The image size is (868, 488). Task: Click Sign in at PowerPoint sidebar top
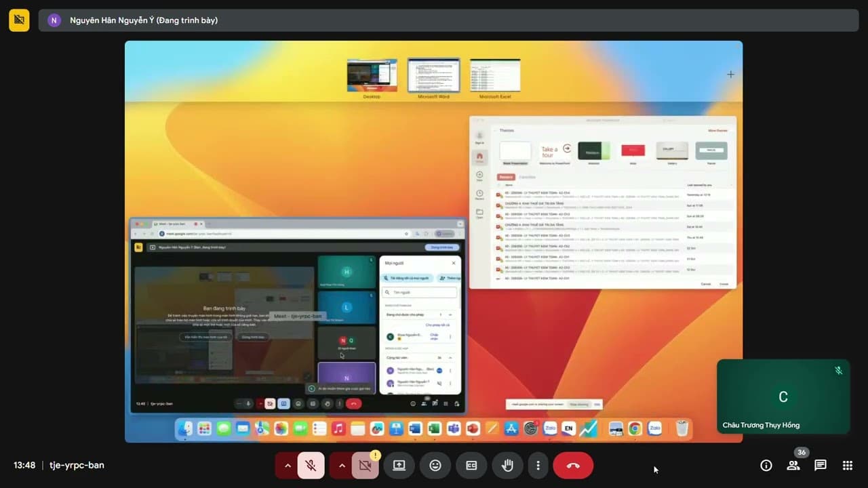tap(479, 138)
